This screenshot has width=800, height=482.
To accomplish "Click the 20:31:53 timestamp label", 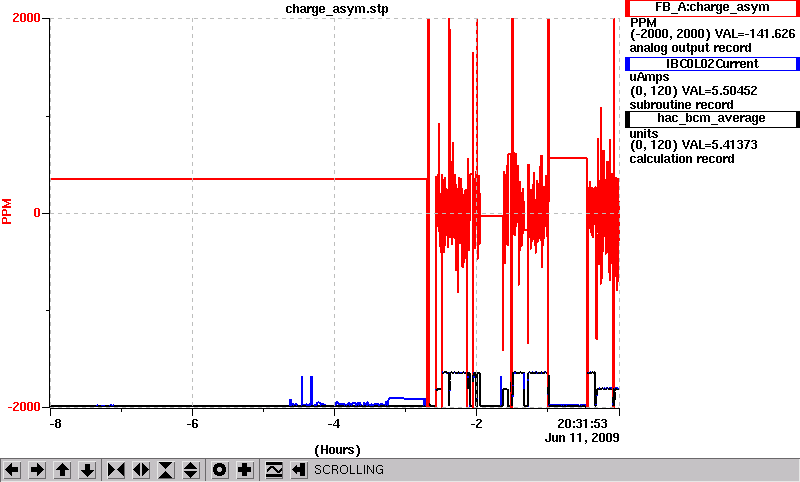I will click(582, 424).
